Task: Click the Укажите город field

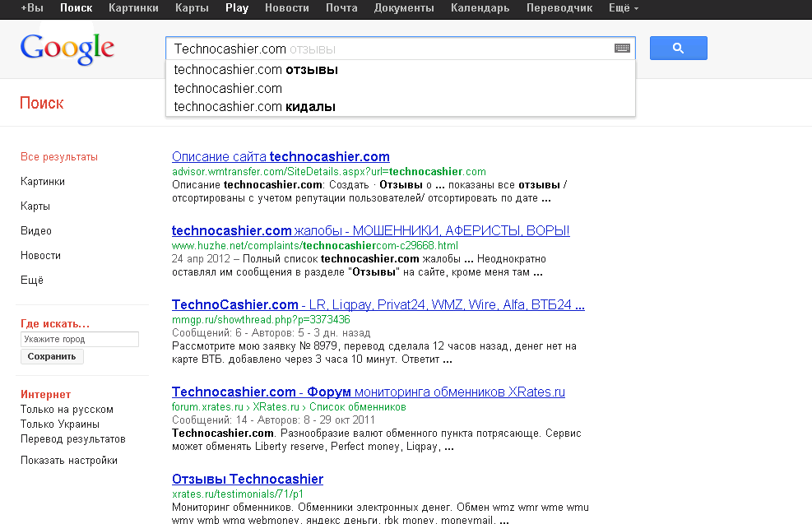Action: point(80,339)
